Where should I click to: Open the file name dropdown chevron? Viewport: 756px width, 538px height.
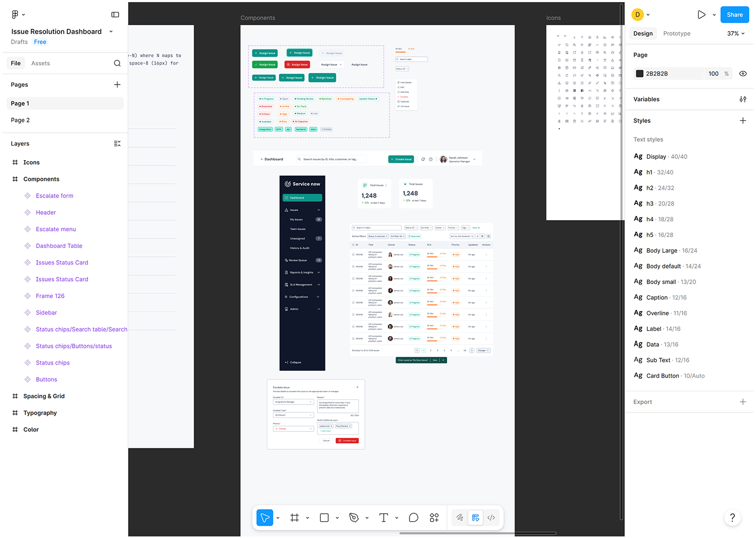[111, 32]
